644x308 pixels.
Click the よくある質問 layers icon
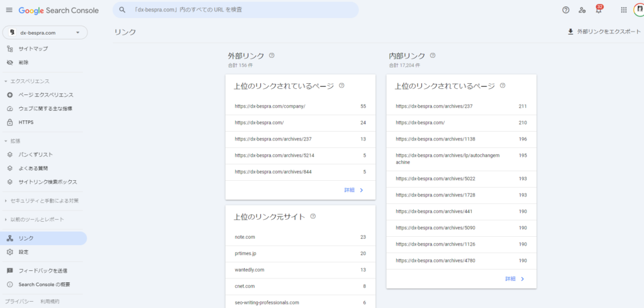click(x=10, y=168)
